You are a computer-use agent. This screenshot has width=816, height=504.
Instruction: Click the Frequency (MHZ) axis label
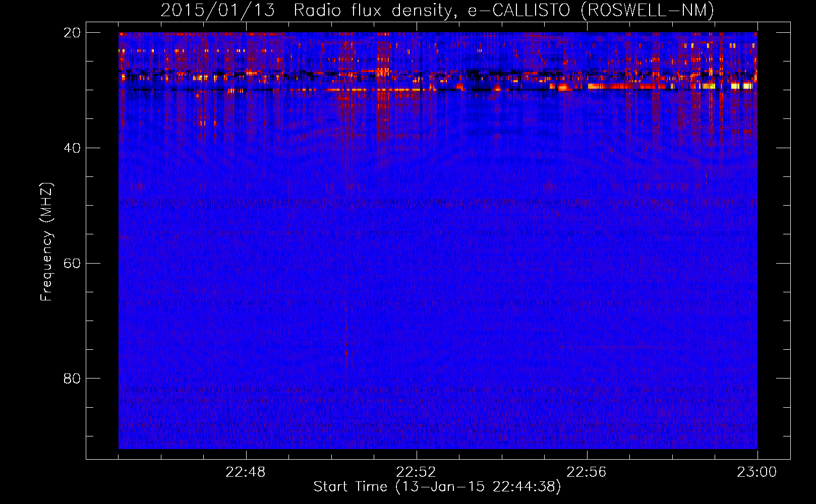point(46,242)
